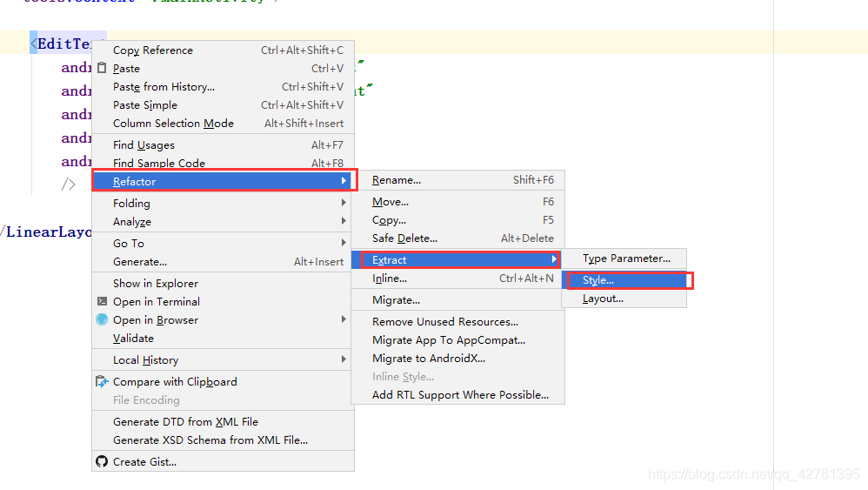Choose Copy Reference menu item
The width and height of the screenshot is (868, 490).
point(153,50)
